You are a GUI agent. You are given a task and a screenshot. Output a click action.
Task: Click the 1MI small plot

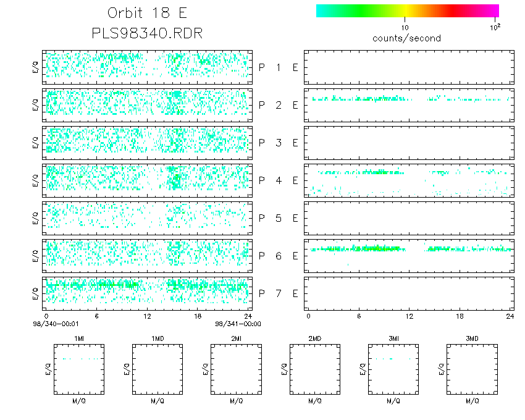[x=79, y=369]
